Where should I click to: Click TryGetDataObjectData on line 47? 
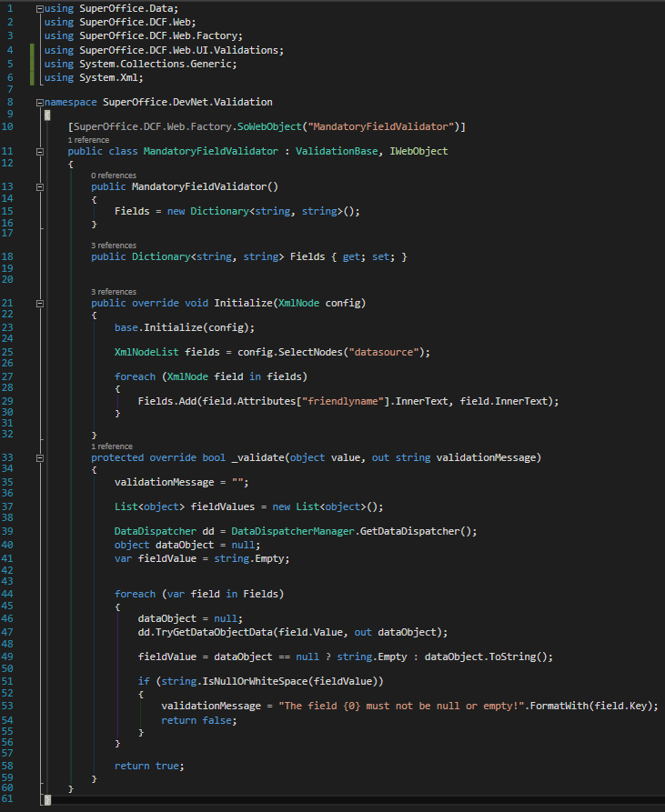pos(214,632)
